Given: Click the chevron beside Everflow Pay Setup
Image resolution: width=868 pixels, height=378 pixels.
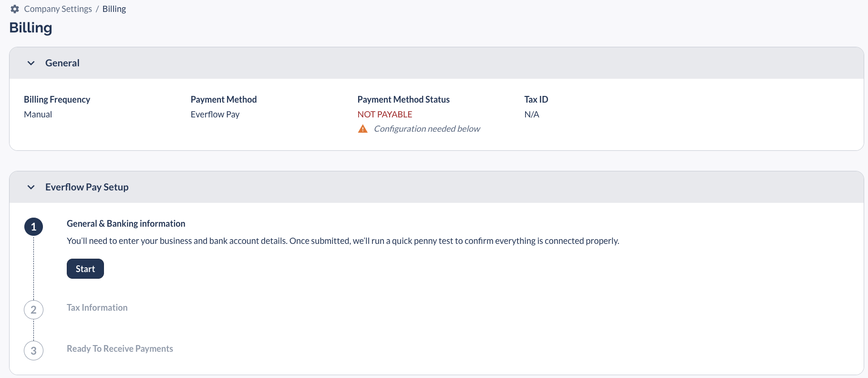Looking at the screenshot, I should (31, 187).
